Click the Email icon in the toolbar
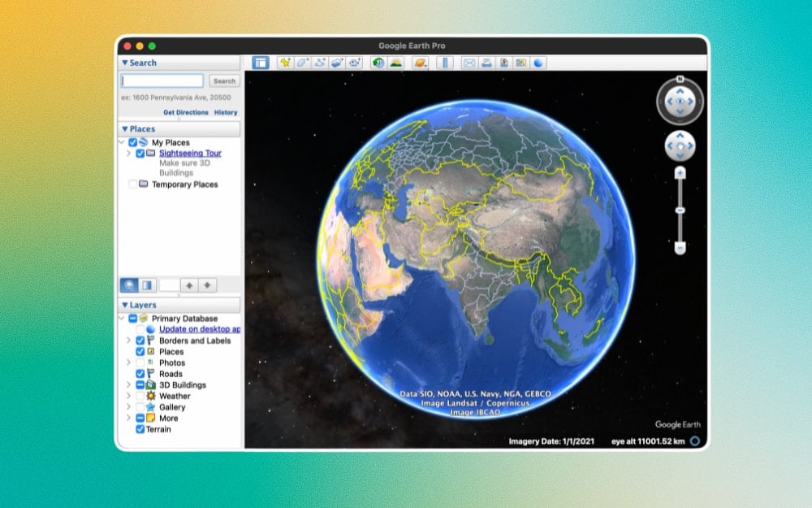The width and height of the screenshot is (812, 508). click(x=469, y=63)
